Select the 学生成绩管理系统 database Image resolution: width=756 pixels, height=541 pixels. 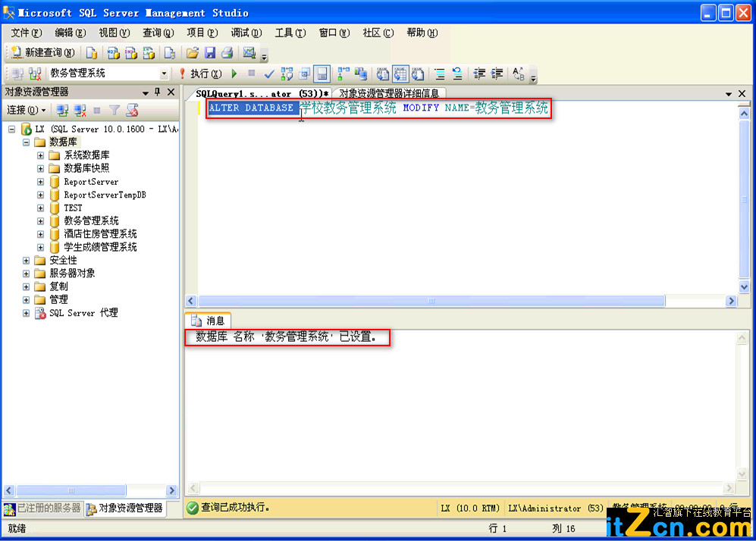[100, 247]
